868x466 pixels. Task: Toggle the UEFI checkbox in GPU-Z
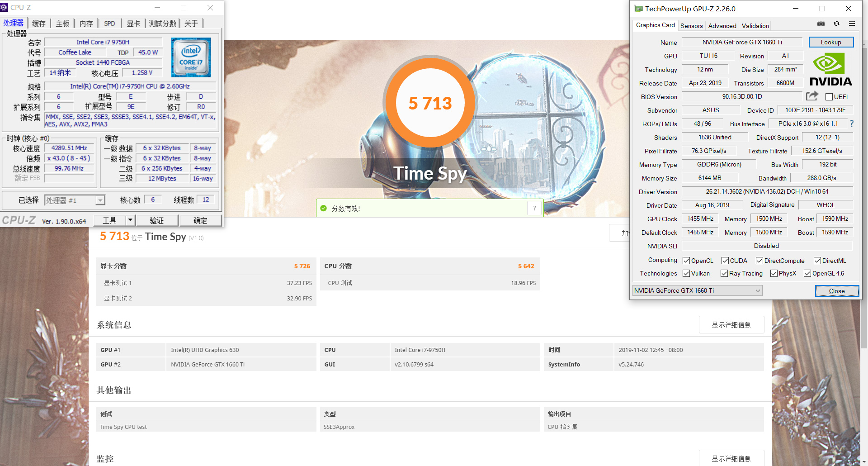coord(829,97)
